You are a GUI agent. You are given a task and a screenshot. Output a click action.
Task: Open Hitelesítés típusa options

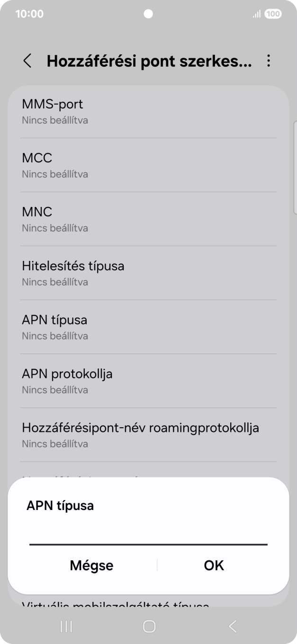[148, 272]
